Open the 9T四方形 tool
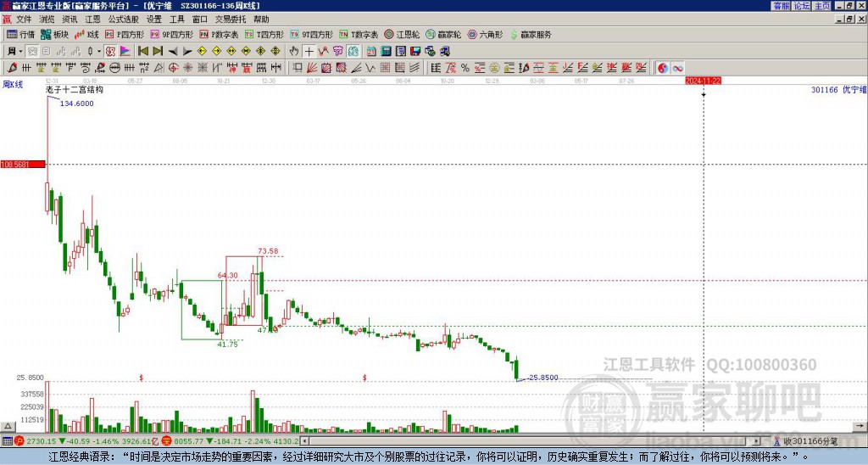The height and width of the screenshot is (465, 868). click(312, 34)
